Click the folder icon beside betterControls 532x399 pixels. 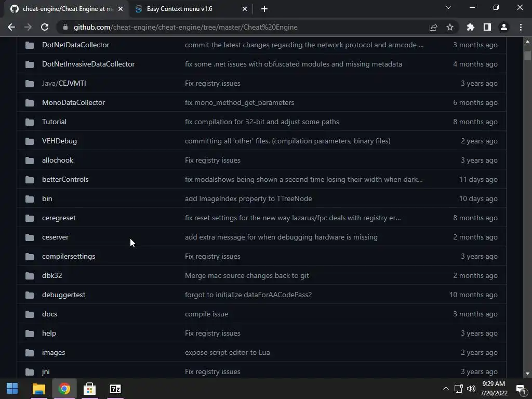point(30,179)
